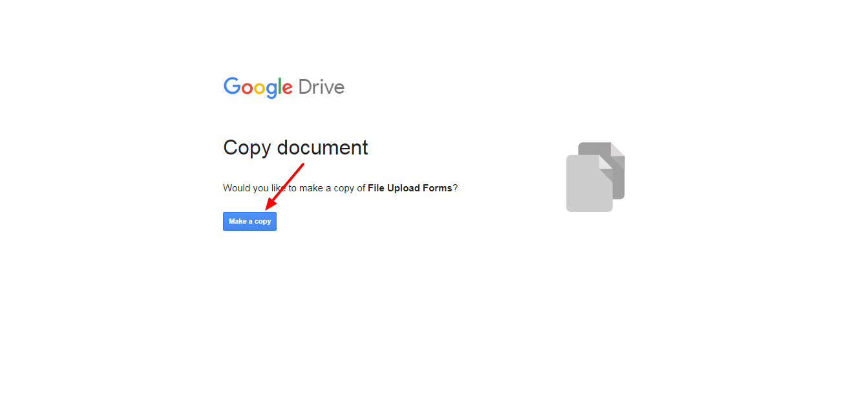Click the gray word Drive in the logo

tap(321, 87)
